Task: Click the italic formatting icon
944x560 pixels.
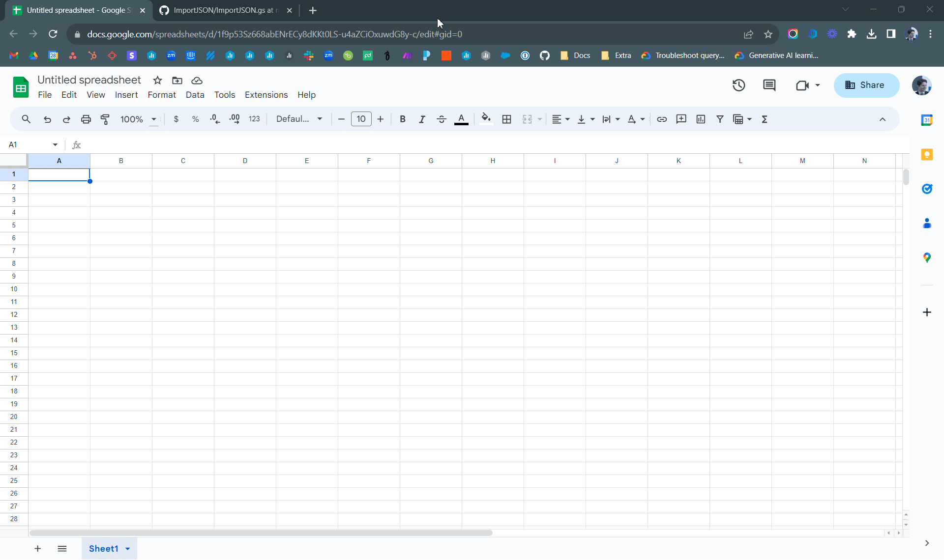Action: coord(422,119)
